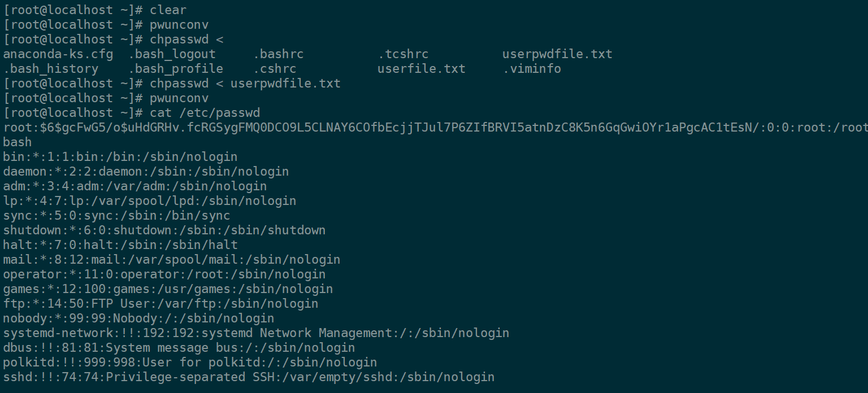The image size is (868, 393).
Task: Click 'userfile.txt' in the file listing
Action: (421, 69)
